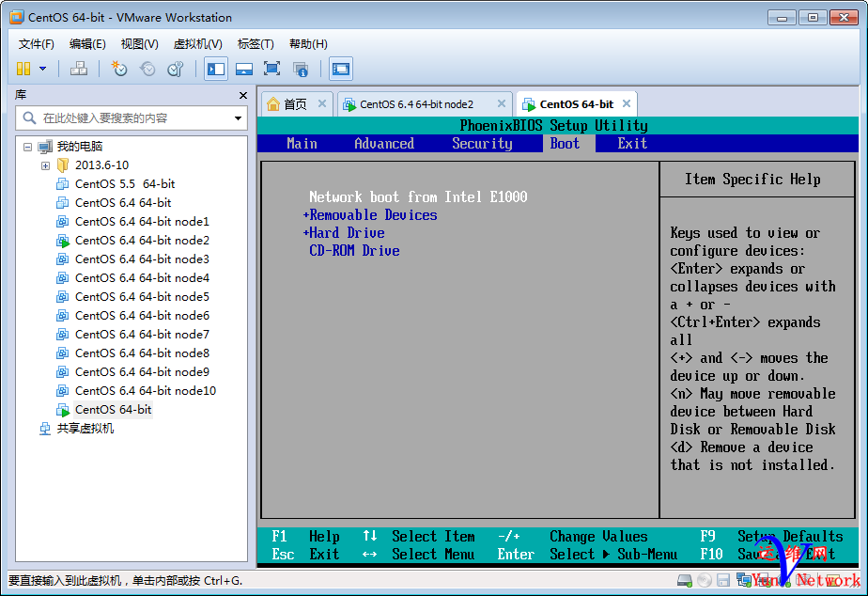This screenshot has height=596, width=868.
Task: Open the power options dropdown arrow
Action: tap(42, 69)
